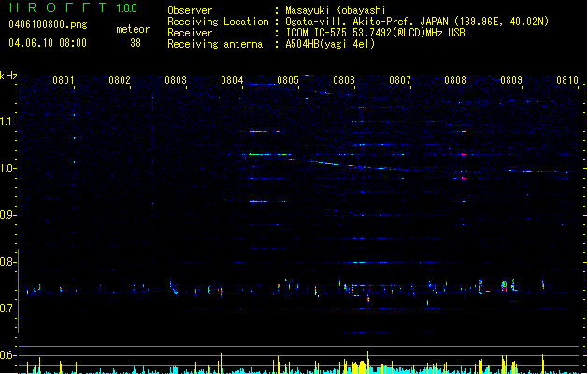Click the 0804 time marker

pos(232,80)
